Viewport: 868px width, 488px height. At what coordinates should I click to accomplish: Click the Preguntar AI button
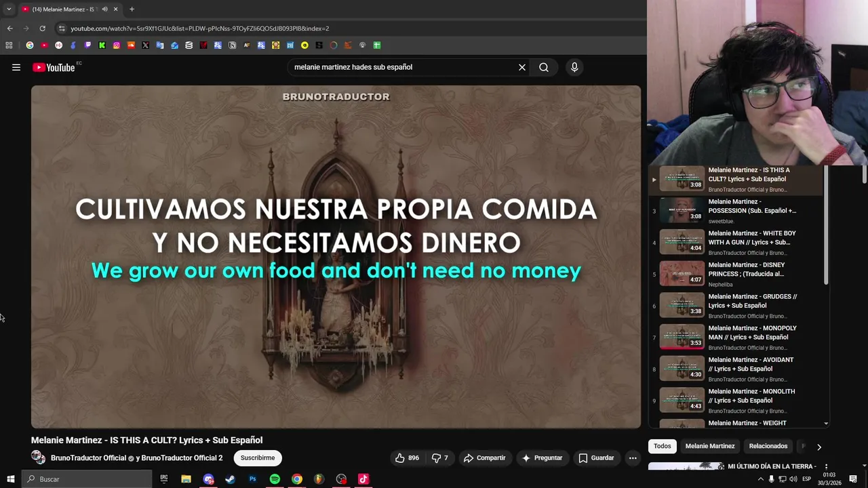click(542, 458)
